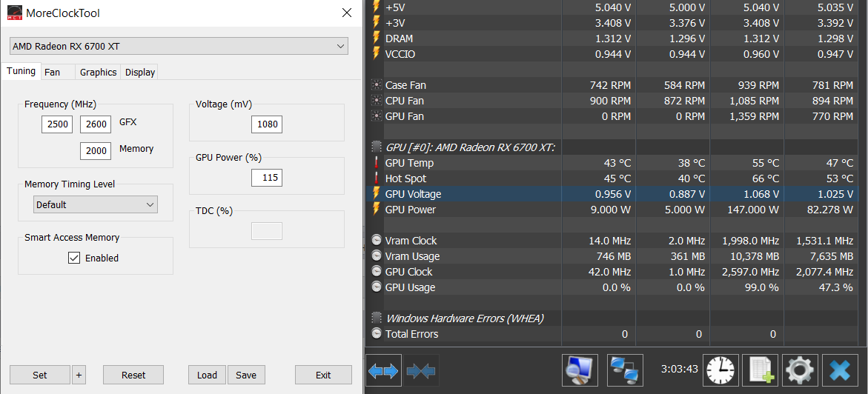Click lightning icon beside GPU Power

[x=377, y=209]
